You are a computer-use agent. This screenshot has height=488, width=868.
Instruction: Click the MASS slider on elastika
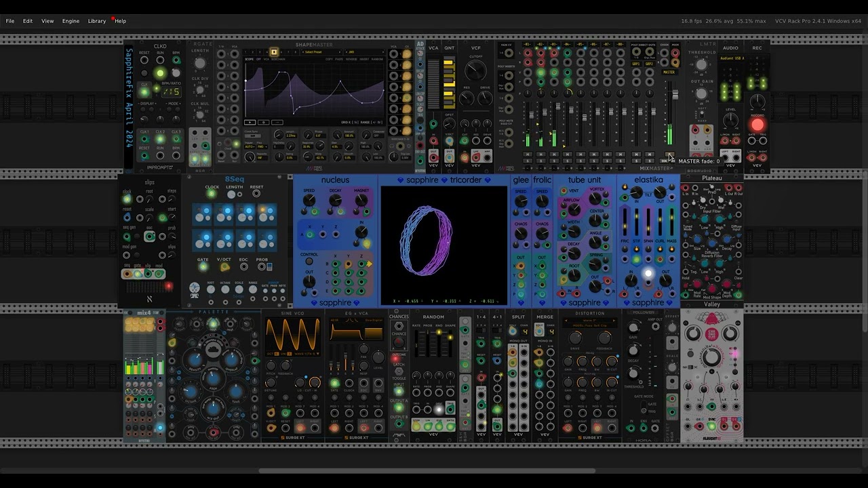(671, 222)
